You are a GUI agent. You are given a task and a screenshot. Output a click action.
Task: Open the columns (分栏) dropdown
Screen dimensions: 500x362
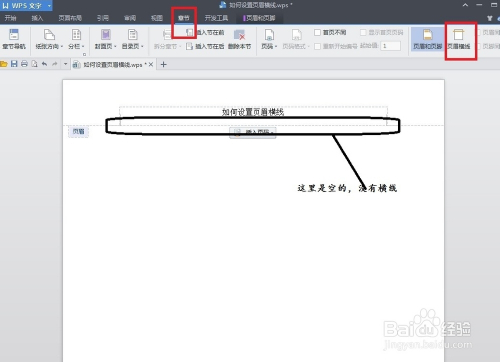pos(76,39)
